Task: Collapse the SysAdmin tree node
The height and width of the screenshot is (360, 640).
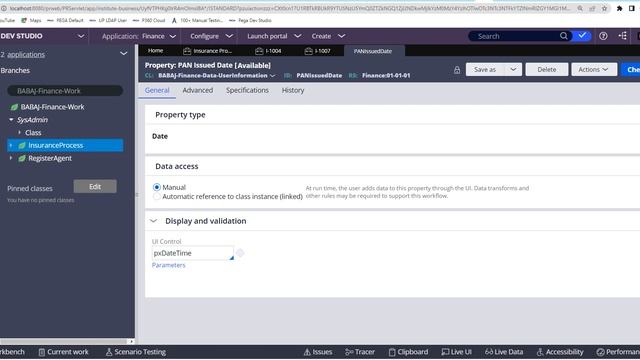Action: tap(11, 120)
